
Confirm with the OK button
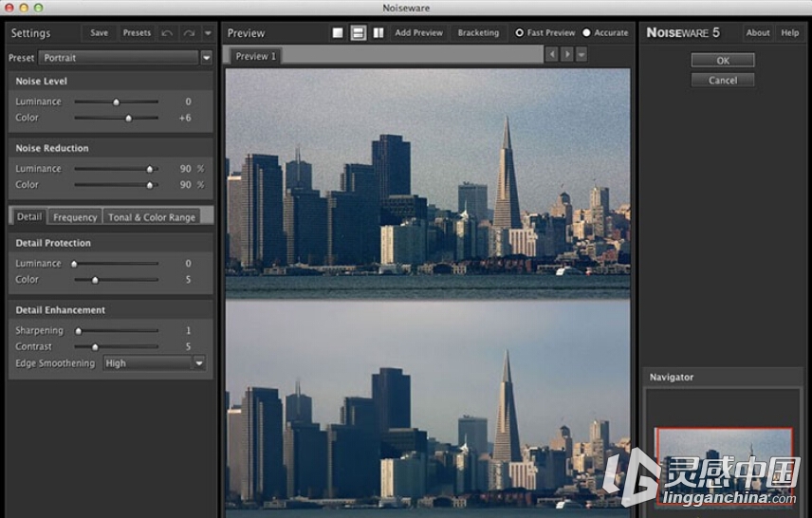[x=723, y=60]
